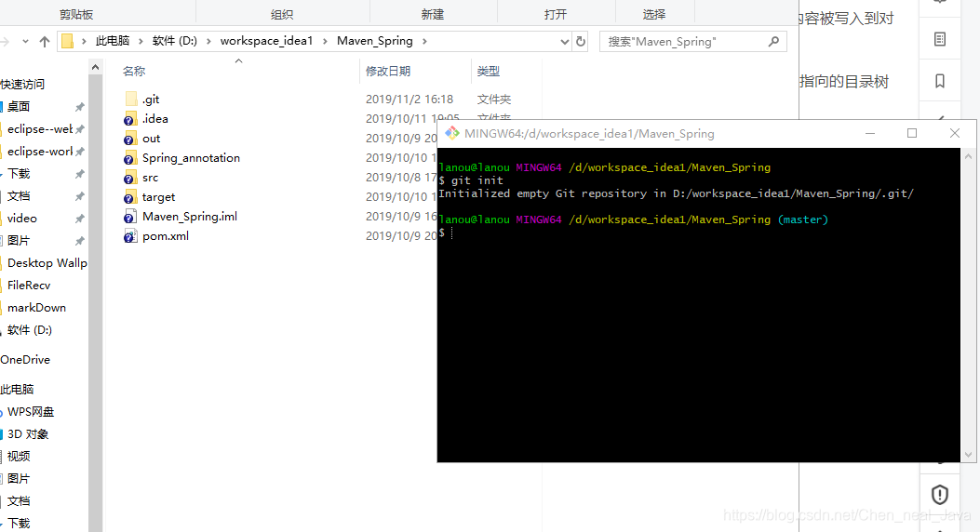Select 此电脑 in navigation pane
The height and width of the screenshot is (532, 980).
(x=17, y=390)
